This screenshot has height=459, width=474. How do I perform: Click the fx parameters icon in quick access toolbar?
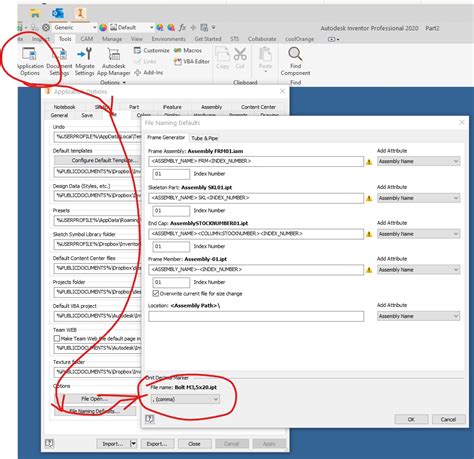pos(182,27)
